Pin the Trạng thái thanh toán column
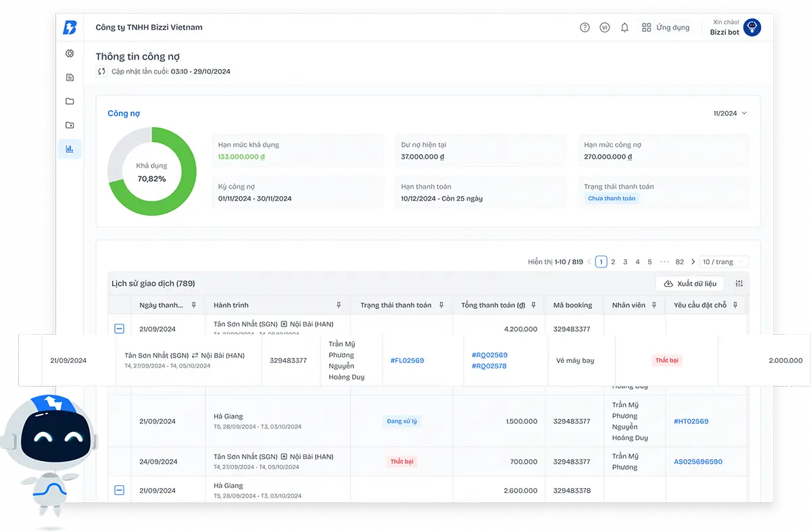This screenshot has width=811, height=532. pyautogui.click(x=441, y=306)
